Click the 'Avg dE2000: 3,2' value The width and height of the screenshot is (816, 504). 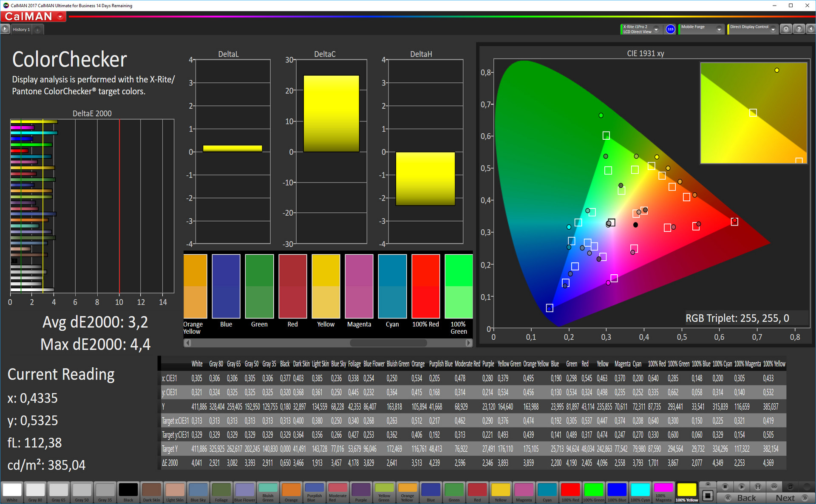click(95, 322)
